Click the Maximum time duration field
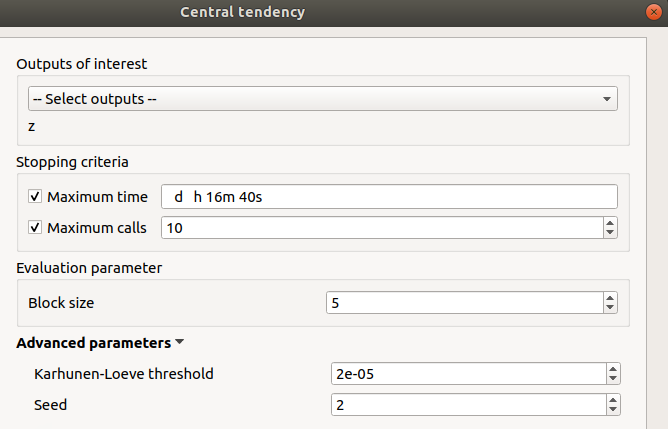 click(x=390, y=197)
